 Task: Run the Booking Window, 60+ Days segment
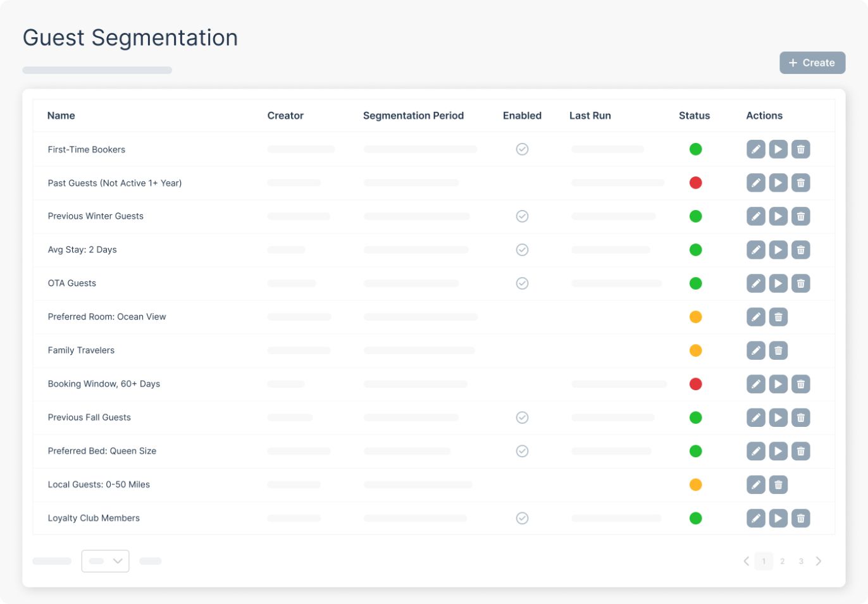[778, 384]
